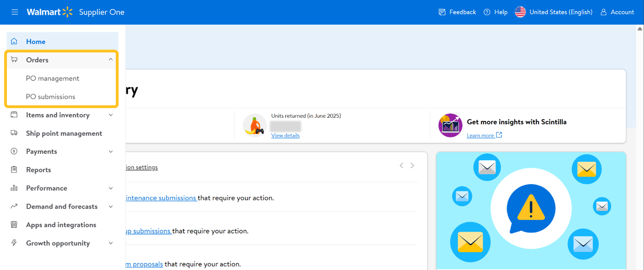
Task: Expand Growth opportunity chevron
Action: pos(111,243)
